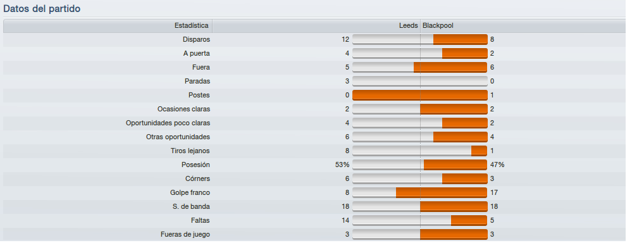Click Blackpool's 47% possession value
The width and height of the screenshot is (644, 250).
tap(497, 165)
